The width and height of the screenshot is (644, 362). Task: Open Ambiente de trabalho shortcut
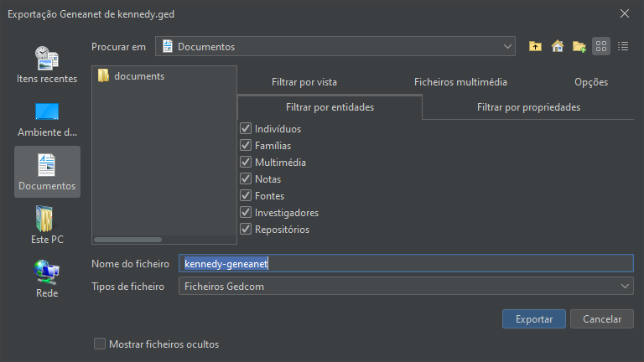coord(47,119)
